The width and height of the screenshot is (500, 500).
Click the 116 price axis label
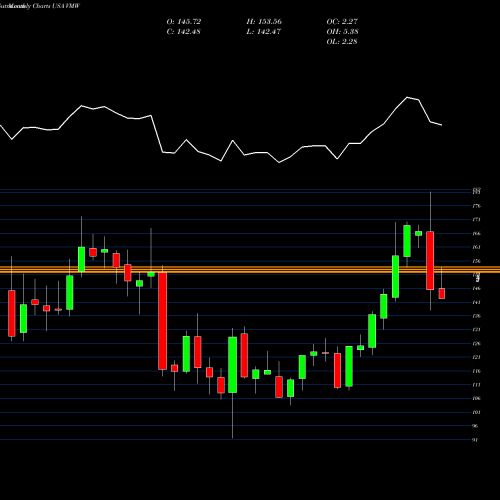click(x=476, y=371)
